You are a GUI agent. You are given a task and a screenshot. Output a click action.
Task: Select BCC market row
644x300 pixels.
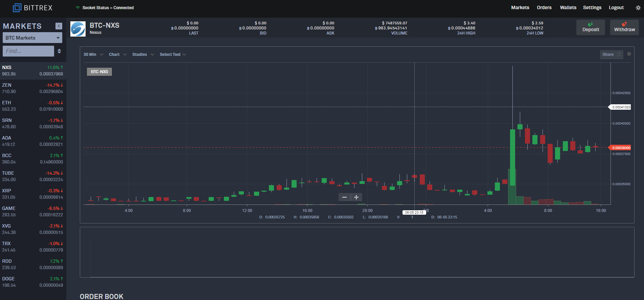click(x=33, y=159)
